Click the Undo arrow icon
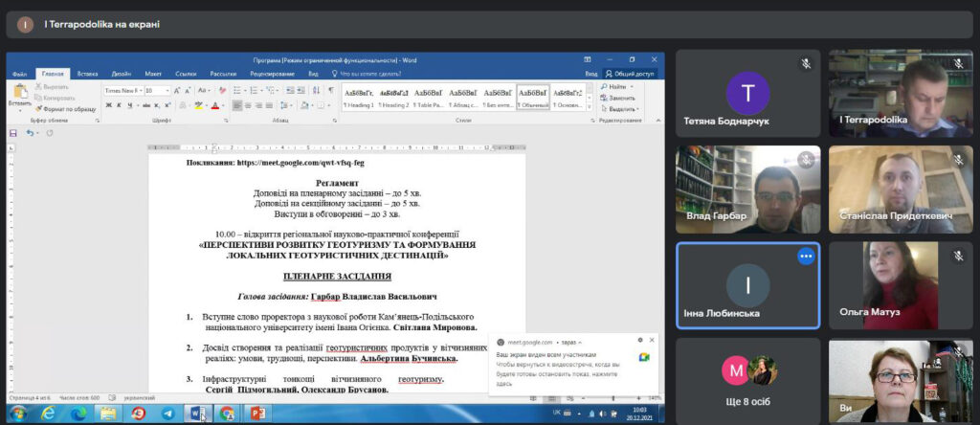980x425 pixels. click(x=29, y=133)
